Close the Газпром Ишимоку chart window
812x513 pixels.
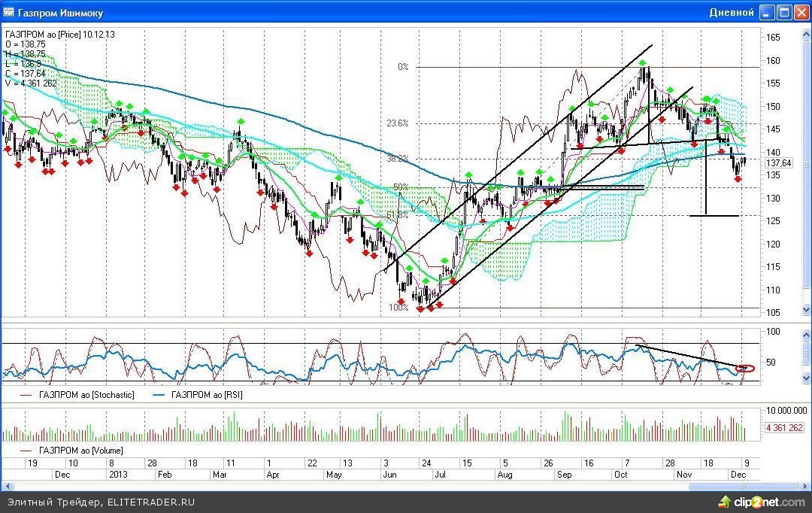click(801, 12)
